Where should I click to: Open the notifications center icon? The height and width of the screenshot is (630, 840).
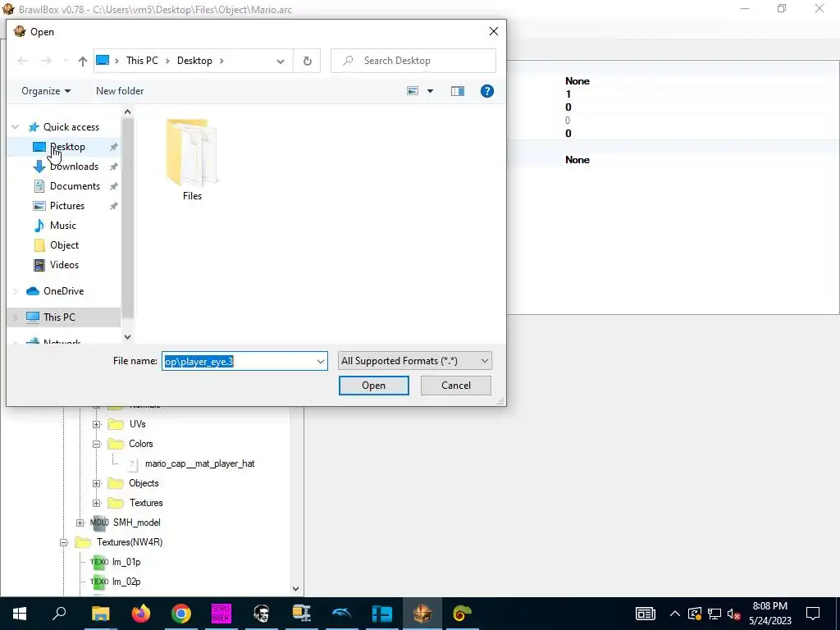tap(813, 614)
